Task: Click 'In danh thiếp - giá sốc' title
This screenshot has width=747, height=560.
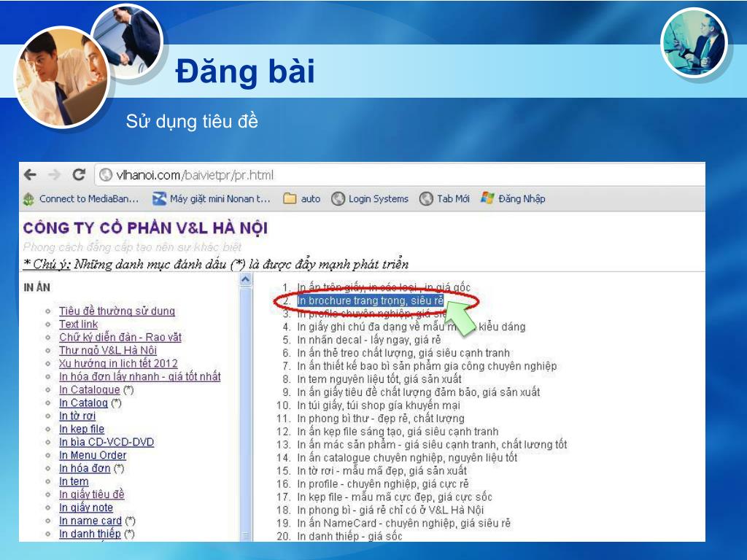Action: (349, 536)
